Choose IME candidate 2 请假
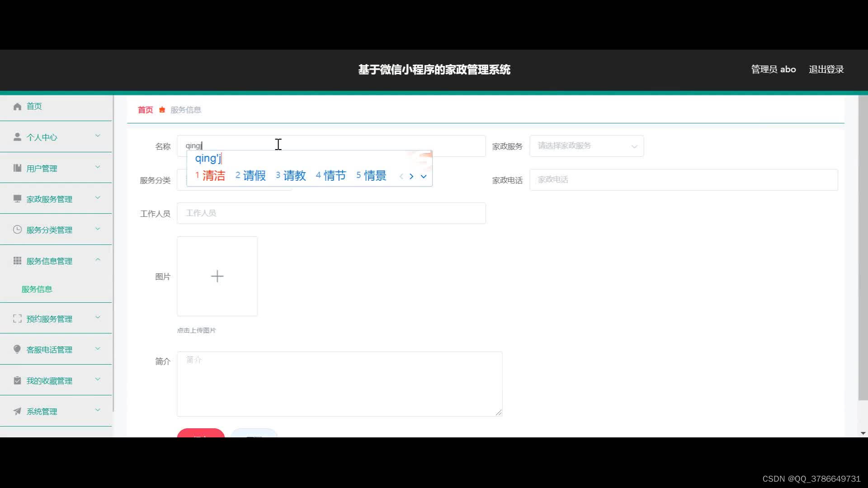 250,176
